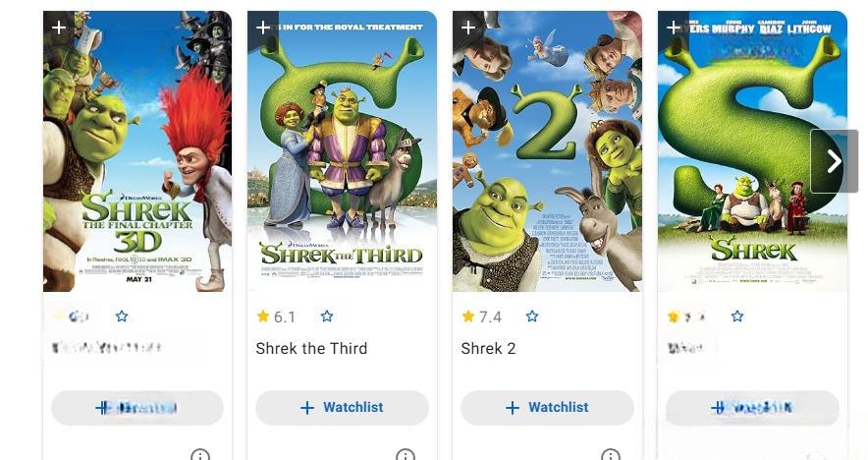Click Watchlist button under first card

137,408
